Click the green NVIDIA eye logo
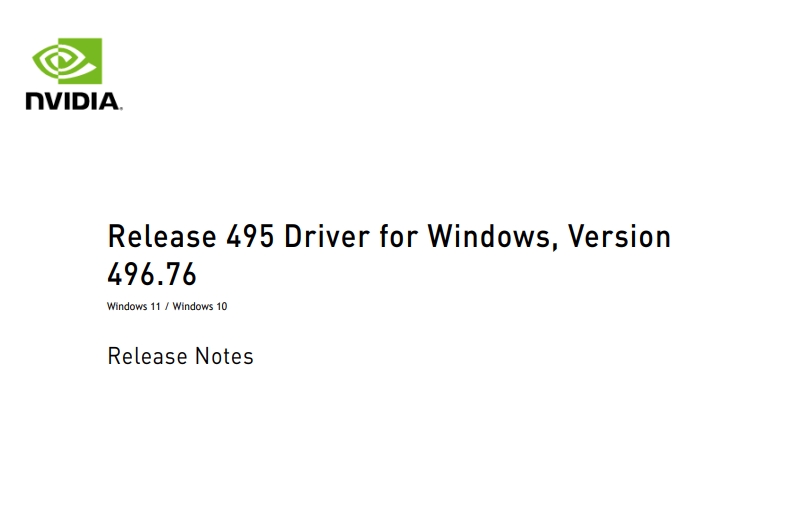This screenshot has width=786, height=510. point(67,61)
